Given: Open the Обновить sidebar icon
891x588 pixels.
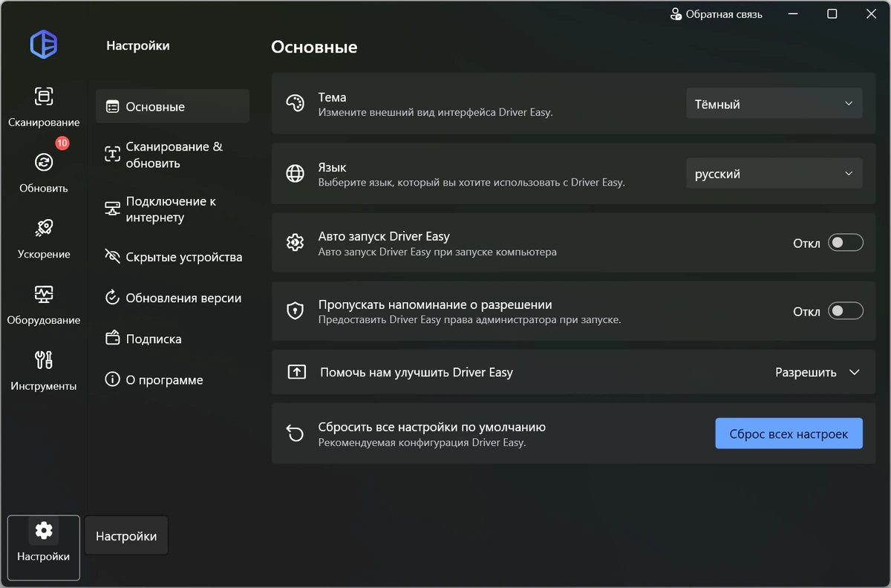Looking at the screenshot, I should click(x=44, y=163).
